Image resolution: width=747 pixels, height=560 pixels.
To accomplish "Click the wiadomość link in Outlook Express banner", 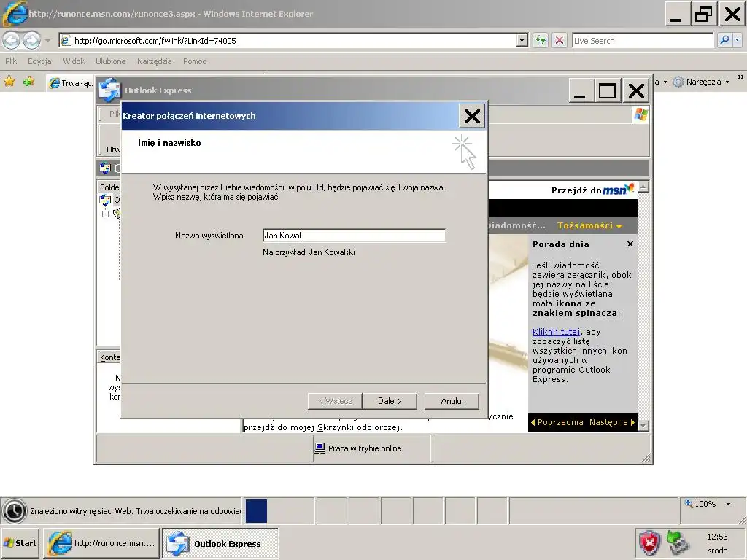I will pos(516,225).
